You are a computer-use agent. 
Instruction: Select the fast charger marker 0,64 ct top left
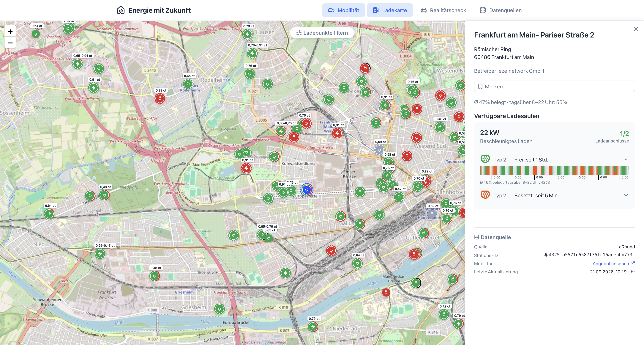point(36,34)
